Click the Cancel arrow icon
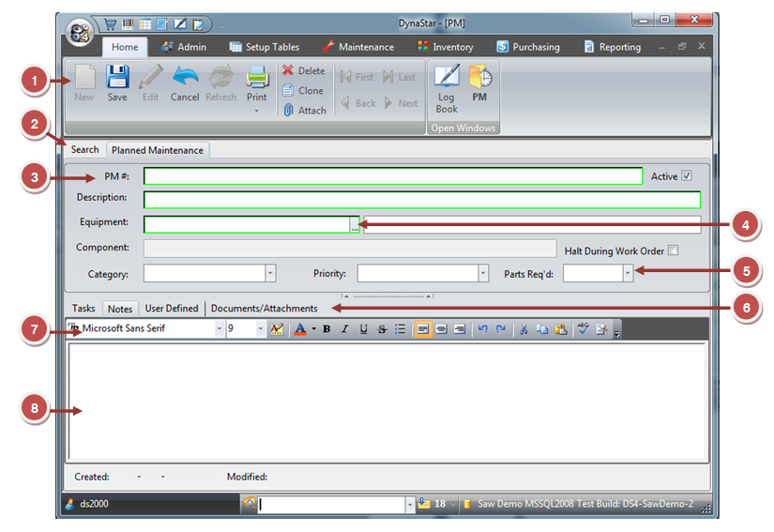This screenshot has width=774, height=532. pos(185,82)
